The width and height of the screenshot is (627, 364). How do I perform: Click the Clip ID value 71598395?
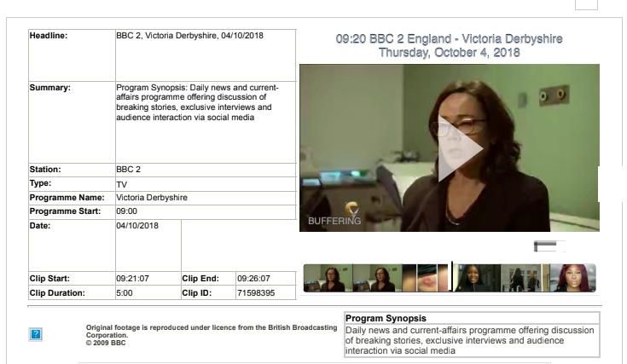click(255, 293)
